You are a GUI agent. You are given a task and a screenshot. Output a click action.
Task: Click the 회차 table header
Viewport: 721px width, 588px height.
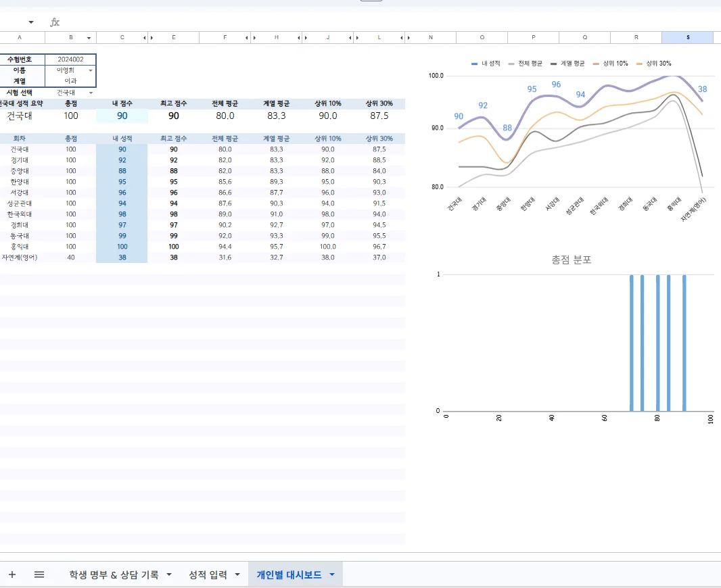(20, 139)
